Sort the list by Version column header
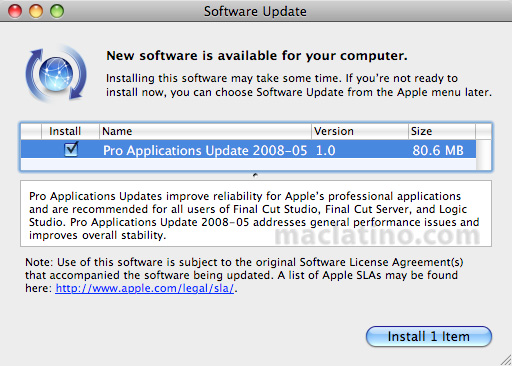The height and width of the screenshot is (366, 512). pos(360,131)
